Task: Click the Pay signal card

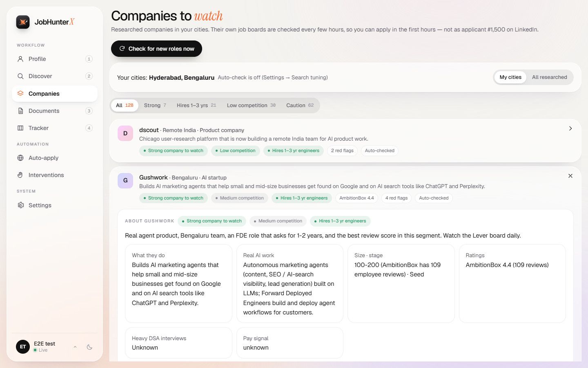Action: (x=290, y=343)
